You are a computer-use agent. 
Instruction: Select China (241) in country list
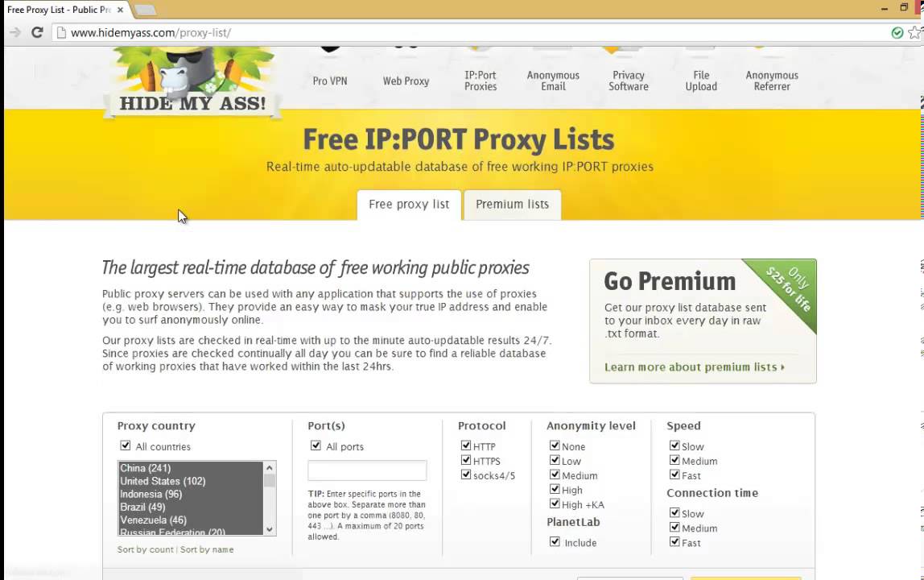(x=190, y=468)
